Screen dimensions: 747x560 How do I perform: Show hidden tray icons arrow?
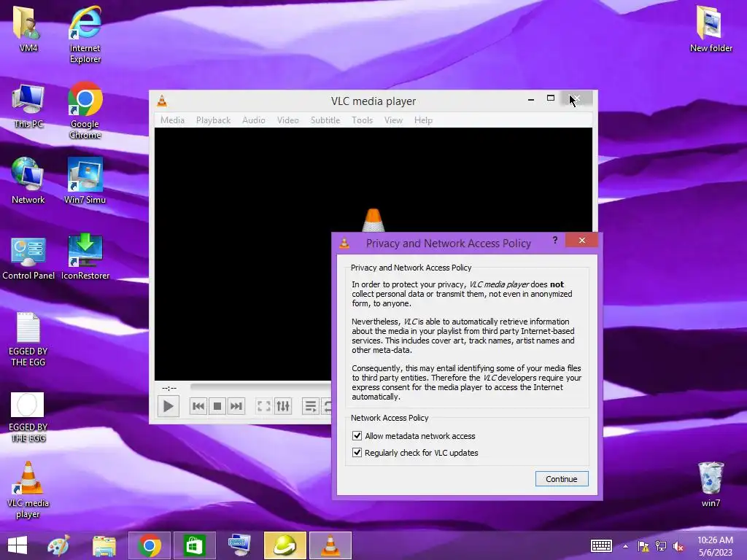[625, 546]
